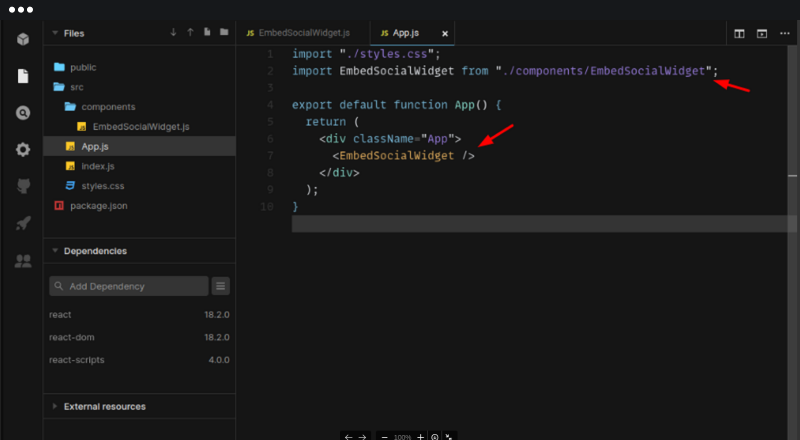Click the zoom out minus button

(385, 437)
